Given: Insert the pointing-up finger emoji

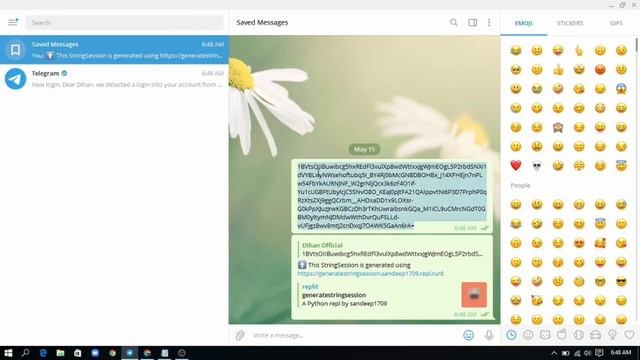Looking at the screenshot, I should (x=579, y=51).
